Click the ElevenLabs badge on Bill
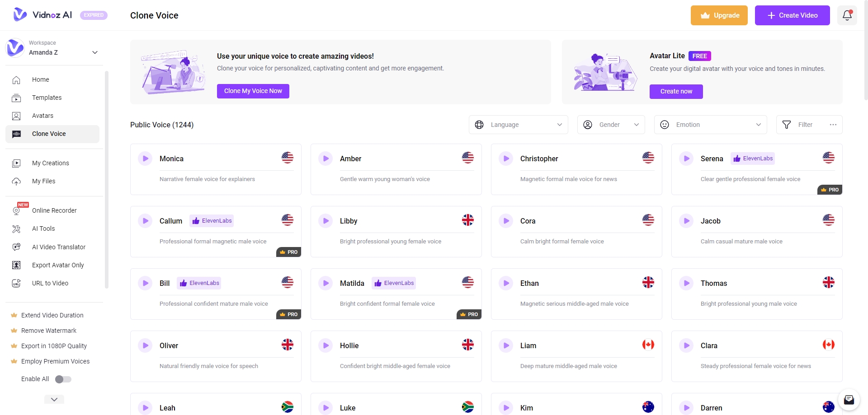The image size is (868, 415). pos(199,283)
